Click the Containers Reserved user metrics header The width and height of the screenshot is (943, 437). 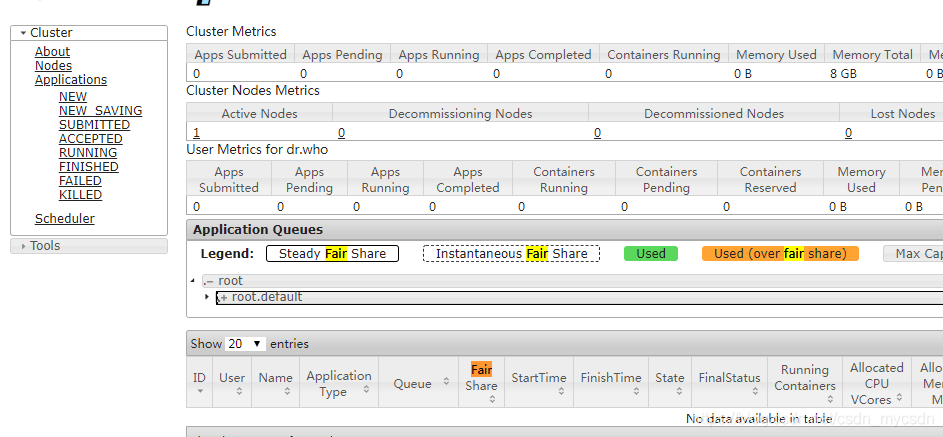point(770,180)
